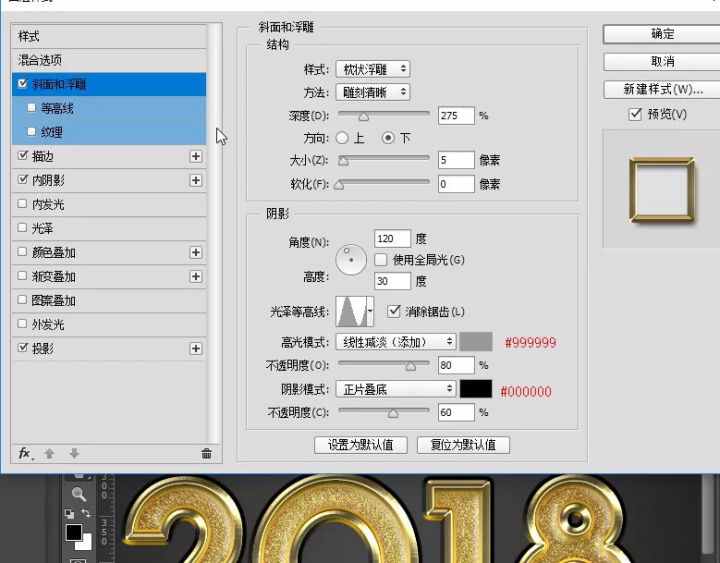Open the gray highlight color swatch
Viewport: 720px width, 563px height.
click(x=476, y=342)
